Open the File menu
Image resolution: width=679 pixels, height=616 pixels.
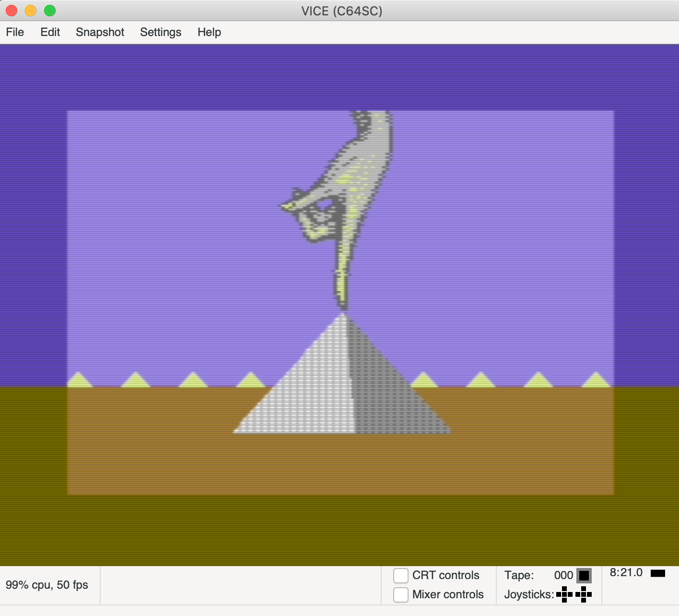(15, 32)
